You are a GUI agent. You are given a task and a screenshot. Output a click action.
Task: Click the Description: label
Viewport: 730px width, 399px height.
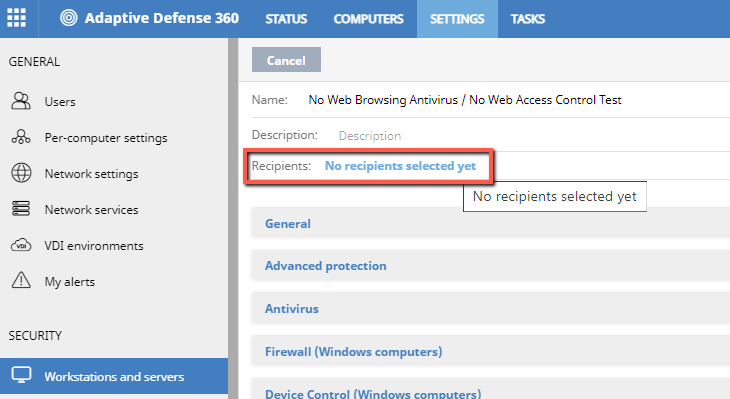pyautogui.click(x=284, y=135)
